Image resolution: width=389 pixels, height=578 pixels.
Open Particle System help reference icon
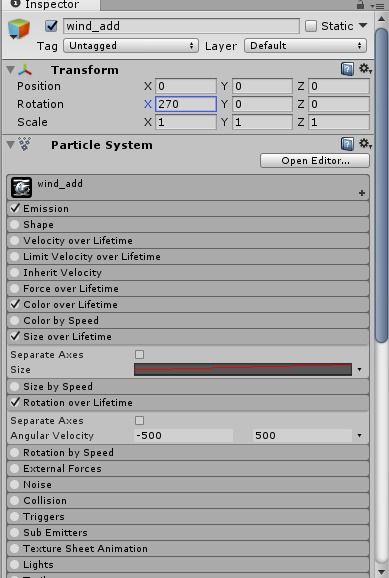coord(347,144)
